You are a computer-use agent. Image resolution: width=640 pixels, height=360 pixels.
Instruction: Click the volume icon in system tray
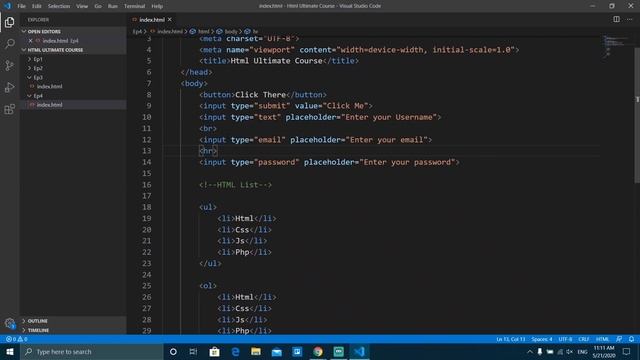pos(569,351)
